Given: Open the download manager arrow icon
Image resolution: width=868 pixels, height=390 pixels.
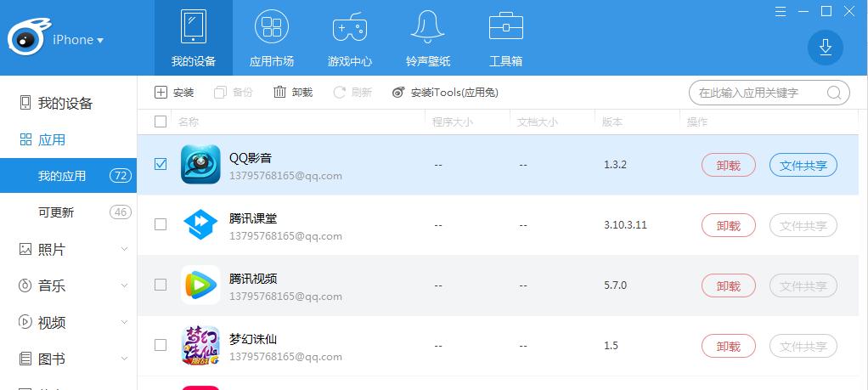Looking at the screenshot, I should coord(825,48).
